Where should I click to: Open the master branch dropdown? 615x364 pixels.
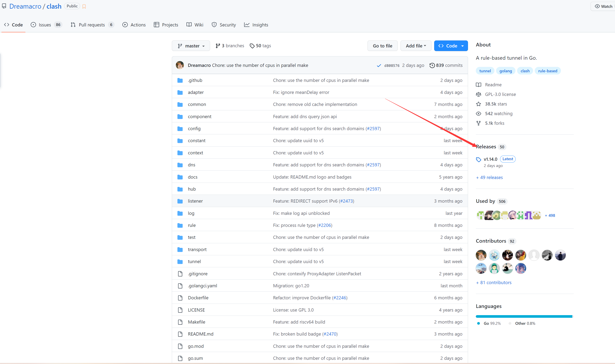tap(191, 46)
